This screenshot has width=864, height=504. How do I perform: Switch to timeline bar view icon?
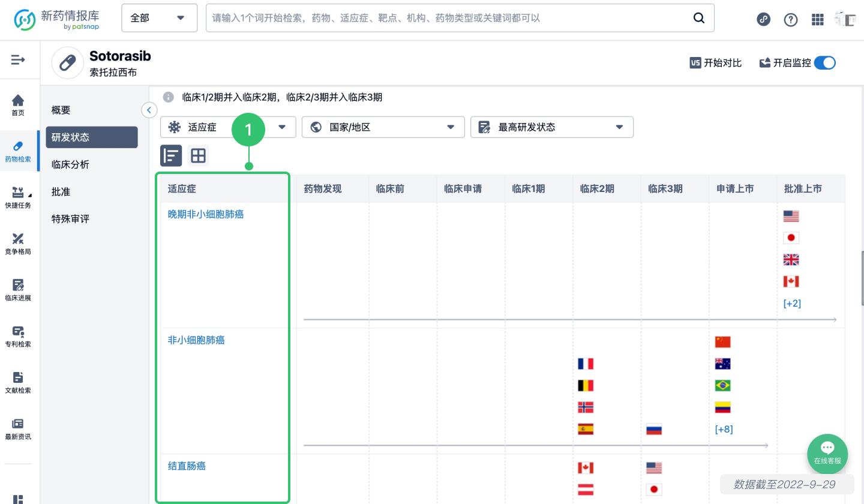pos(171,156)
